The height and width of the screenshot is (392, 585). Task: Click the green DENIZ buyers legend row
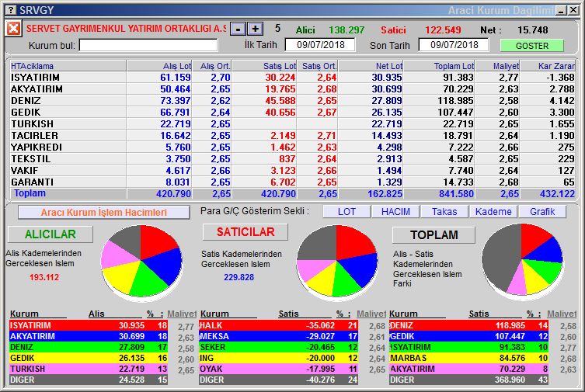point(89,347)
